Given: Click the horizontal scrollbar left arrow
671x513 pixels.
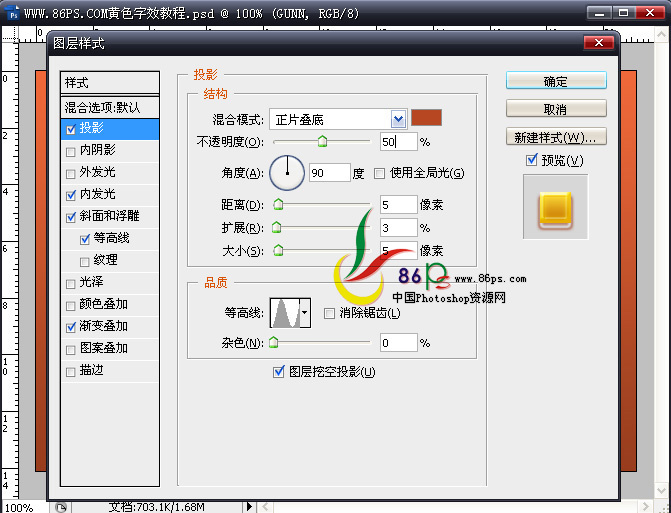Looking at the screenshot, I should pyautogui.click(x=266, y=507).
